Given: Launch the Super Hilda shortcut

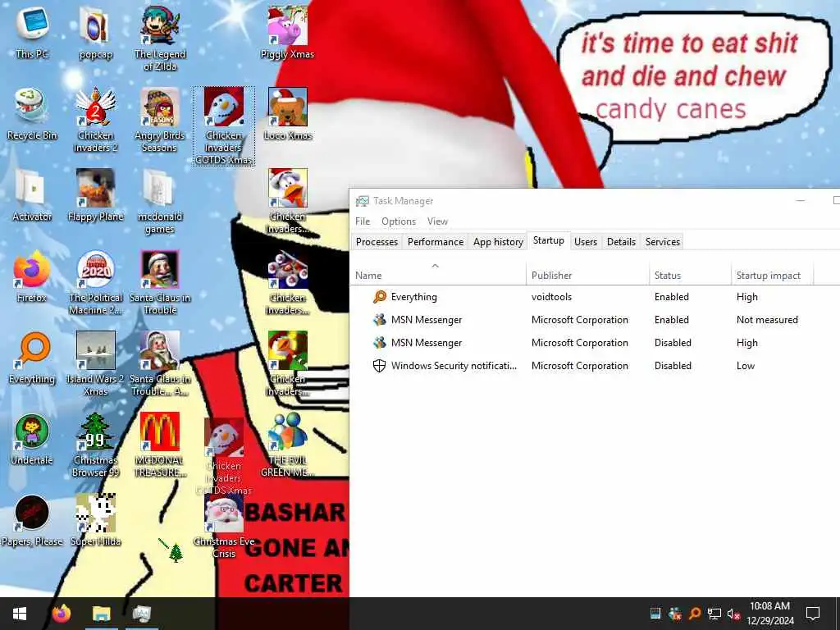Looking at the screenshot, I should tap(95, 521).
